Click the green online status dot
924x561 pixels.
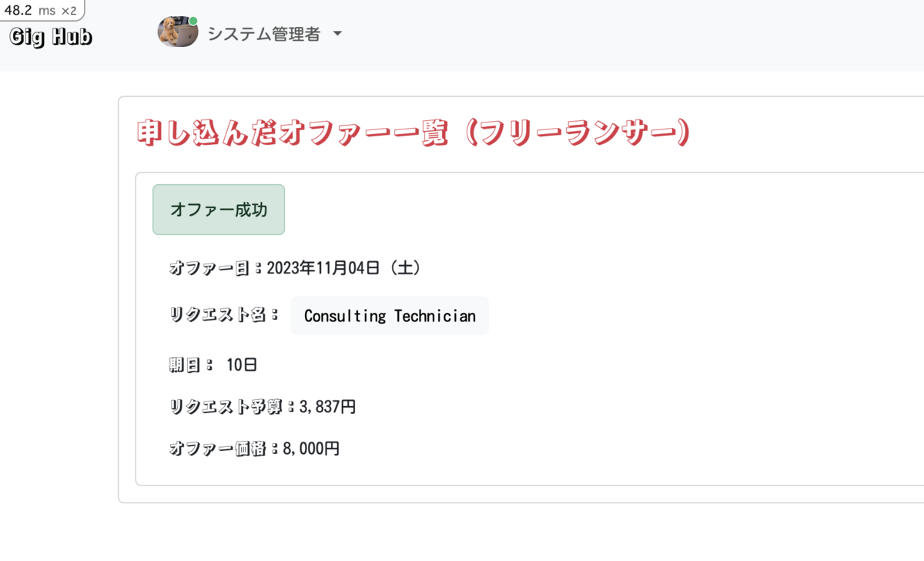[x=193, y=21]
